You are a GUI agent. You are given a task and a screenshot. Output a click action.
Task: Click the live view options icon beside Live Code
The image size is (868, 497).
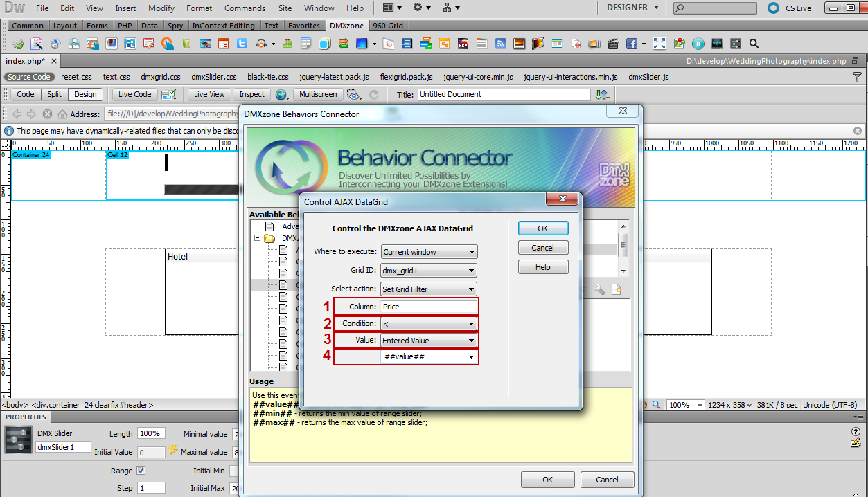click(x=168, y=94)
